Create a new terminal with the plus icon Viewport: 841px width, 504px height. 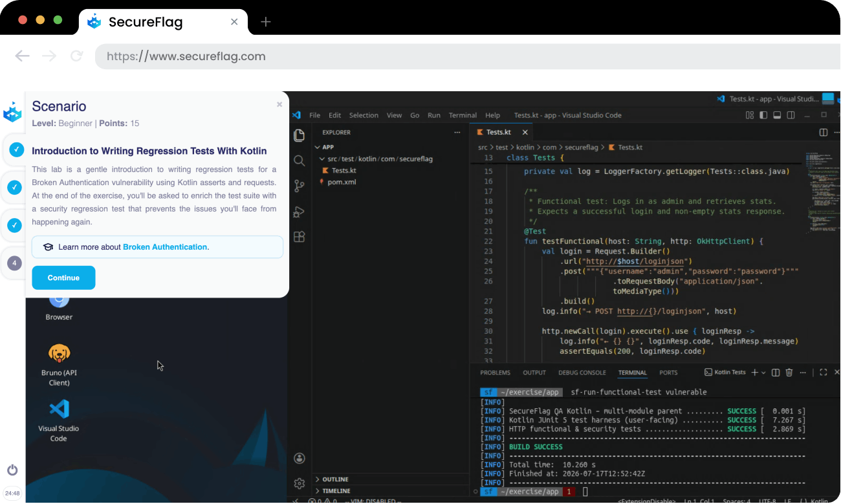tap(754, 373)
